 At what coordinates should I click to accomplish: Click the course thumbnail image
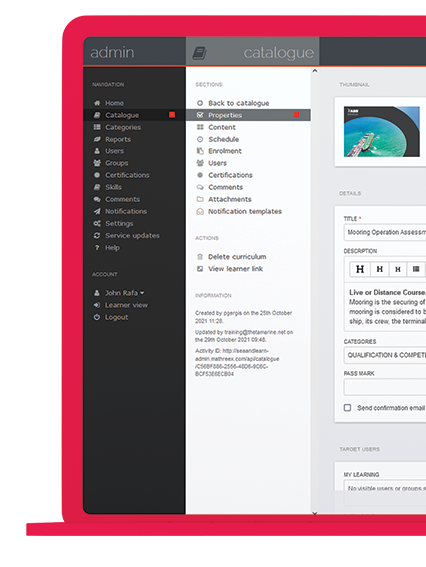(x=382, y=132)
